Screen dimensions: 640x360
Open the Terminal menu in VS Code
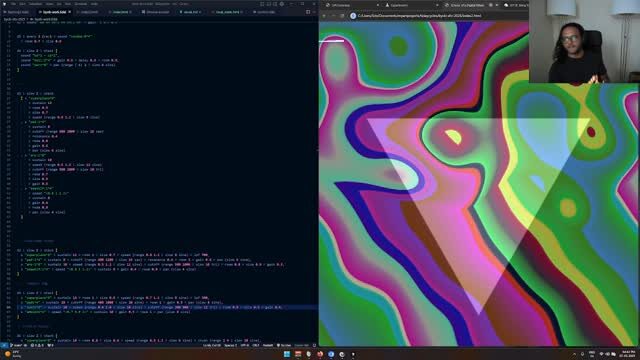point(80,4)
